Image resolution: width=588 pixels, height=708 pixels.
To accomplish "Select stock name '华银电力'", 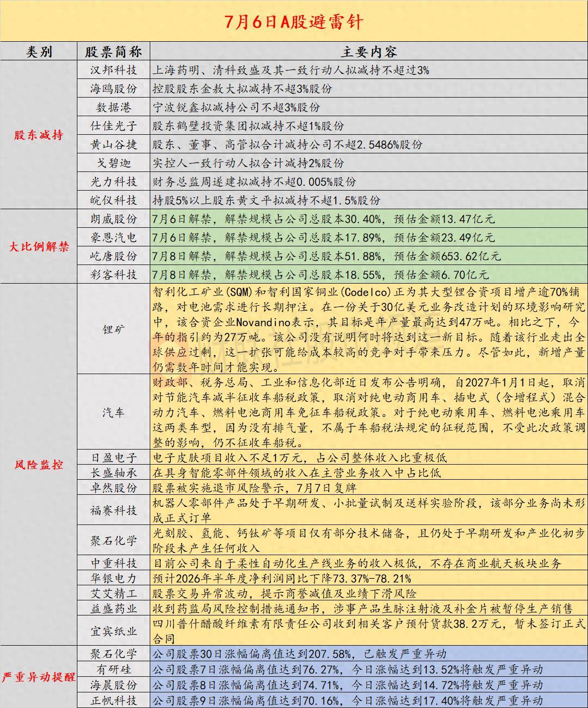I will (x=114, y=578).
